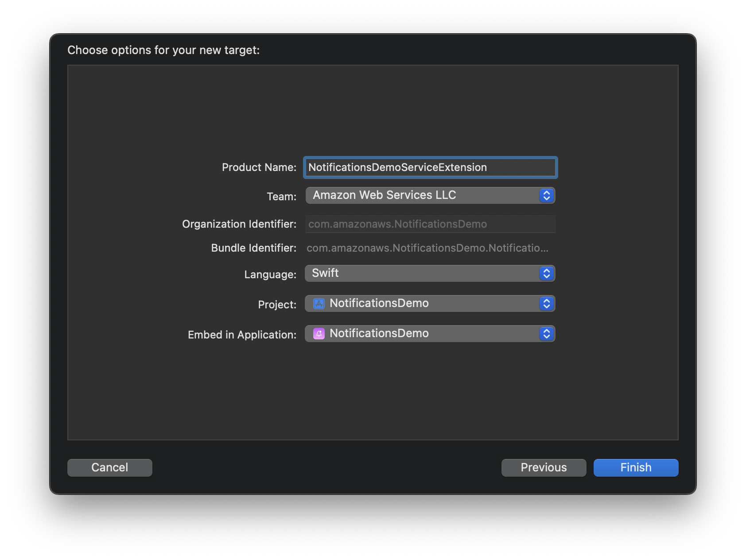Open the Language dropdown set to Swift
This screenshot has height=560, width=746.
430,273
